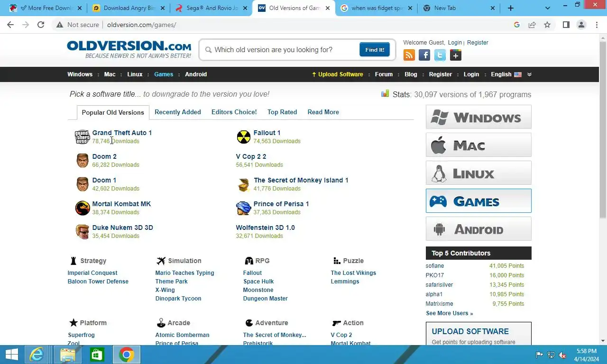Click the search box for old versions

point(280,50)
